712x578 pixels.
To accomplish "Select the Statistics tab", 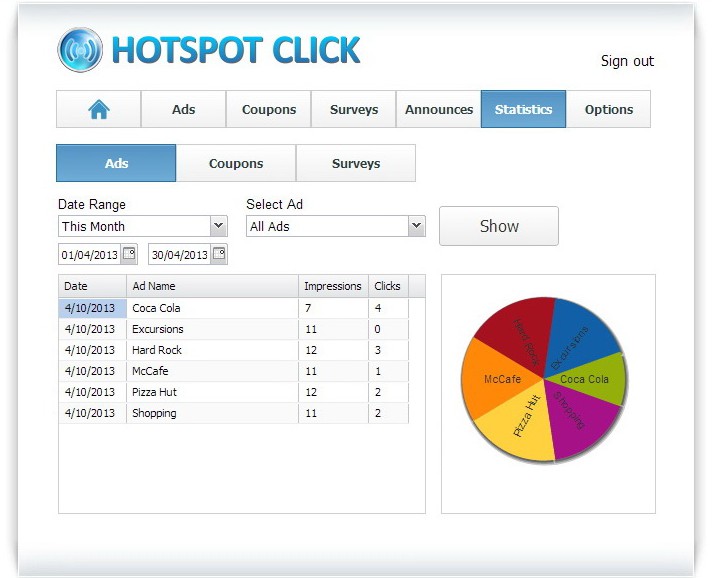I will coord(523,109).
